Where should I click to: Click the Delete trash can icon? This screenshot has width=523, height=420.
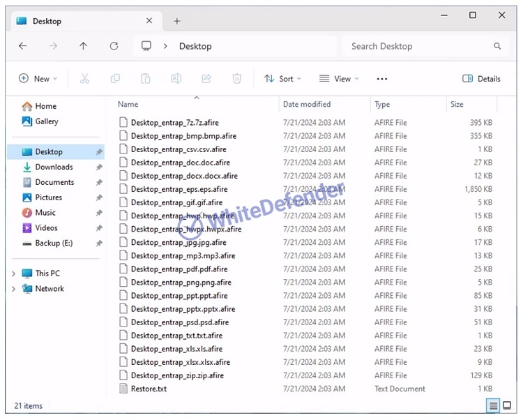pyautogui.click(x=237, y=79)
